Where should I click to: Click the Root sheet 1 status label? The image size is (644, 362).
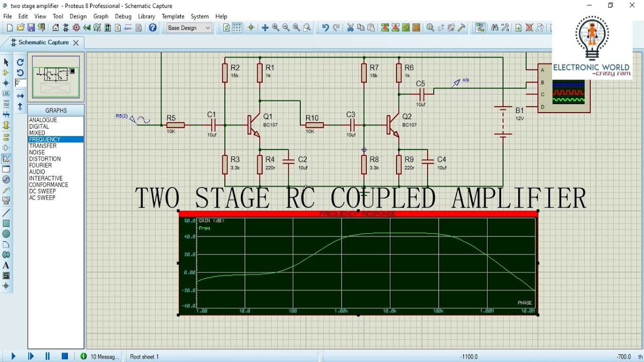144,356
